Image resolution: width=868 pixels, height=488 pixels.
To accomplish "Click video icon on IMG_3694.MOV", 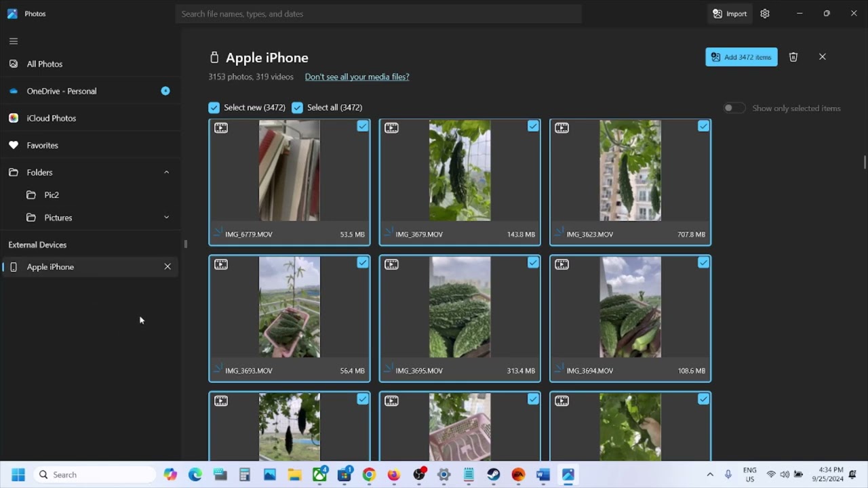I will (x=561, y=264).
